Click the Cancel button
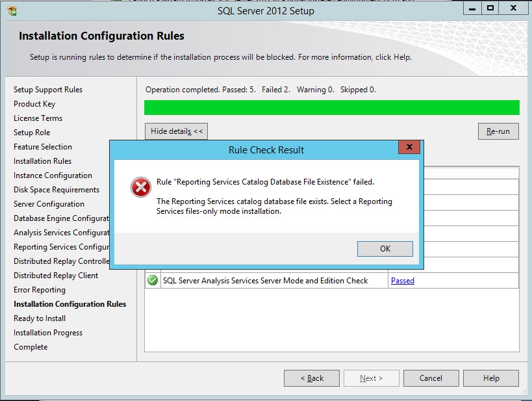 (431, 378)
